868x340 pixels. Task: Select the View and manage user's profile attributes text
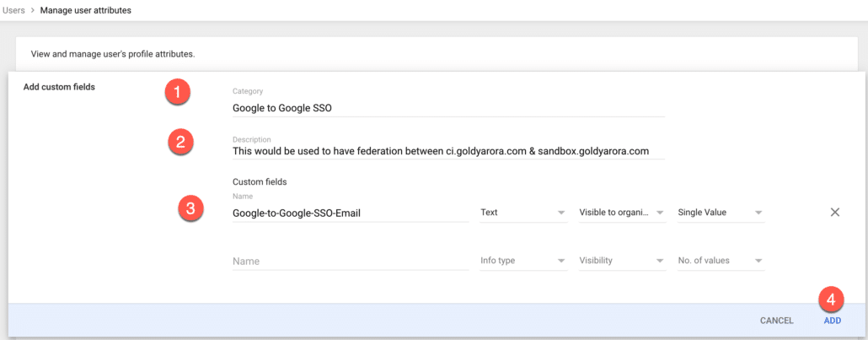[113, 54]
